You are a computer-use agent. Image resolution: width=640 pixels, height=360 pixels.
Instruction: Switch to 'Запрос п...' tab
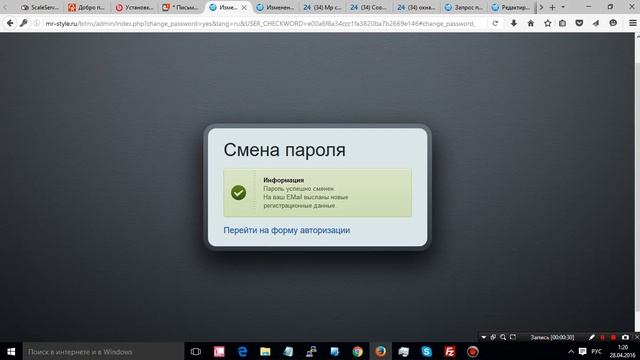464,7
